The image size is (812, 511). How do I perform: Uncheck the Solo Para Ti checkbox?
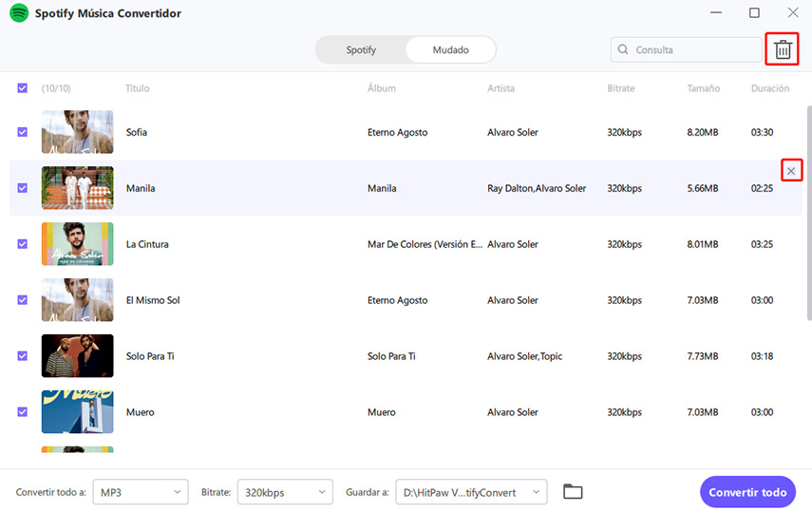click(22, 355)
